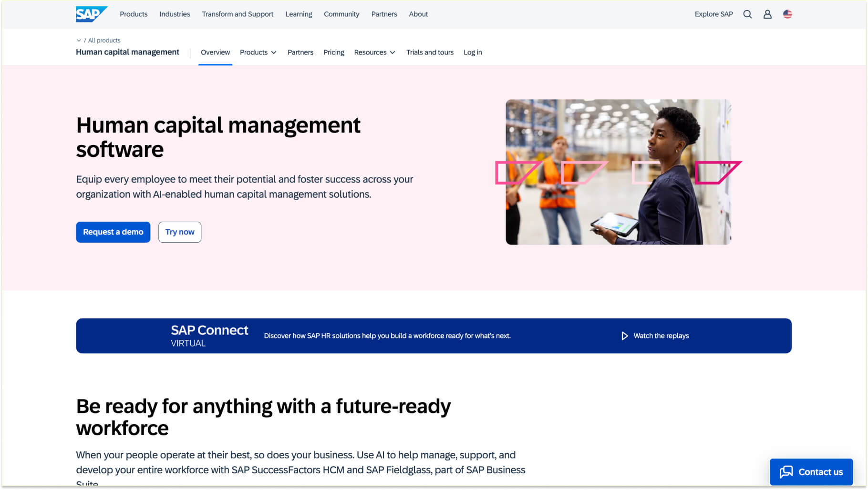Expand the Products dropdown in subnavigation
Screen dimensions: 868x490
(x=258, y=52)
